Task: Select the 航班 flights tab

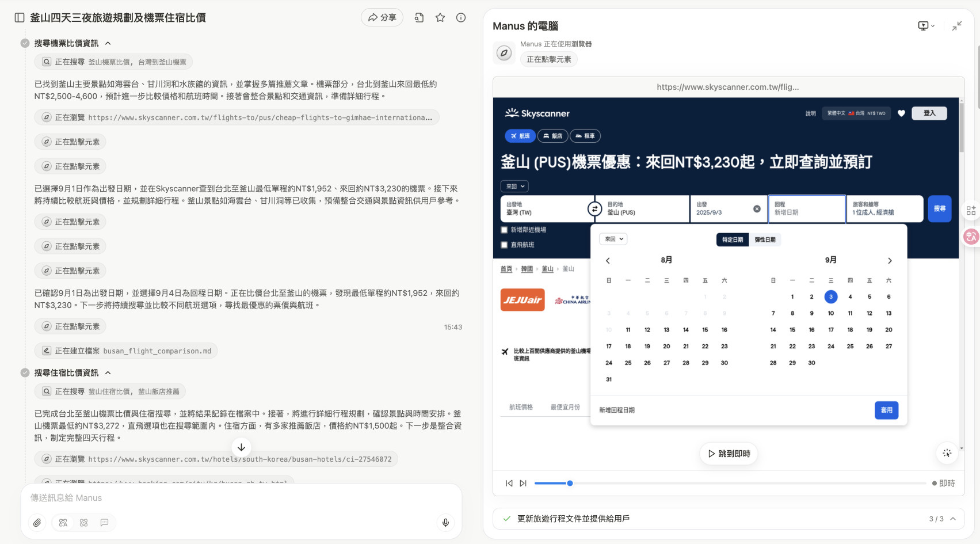Action: coord(520,136)
